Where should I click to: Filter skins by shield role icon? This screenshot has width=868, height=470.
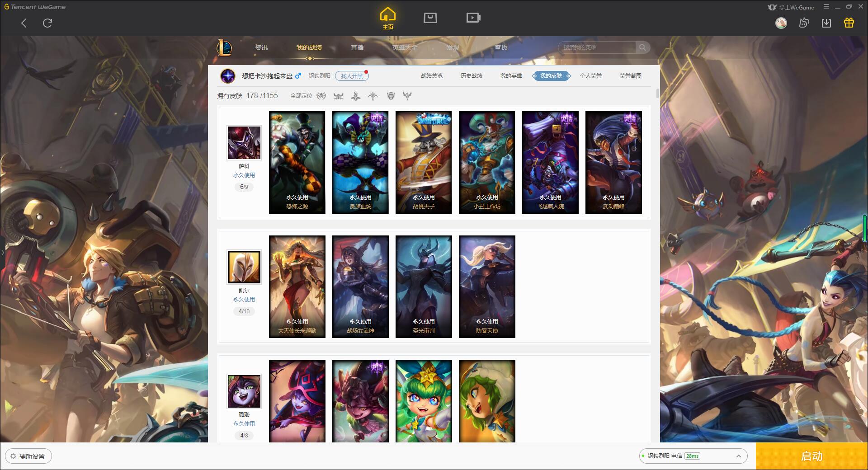(391, 96)
